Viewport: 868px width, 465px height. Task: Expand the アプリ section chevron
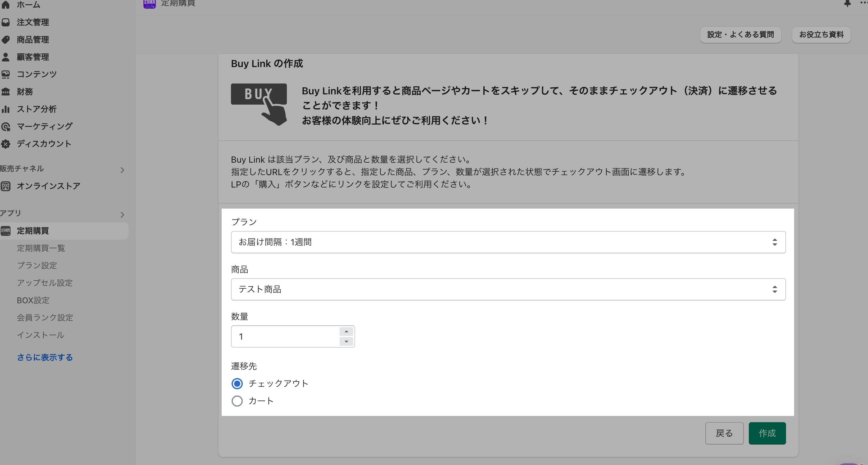click(122, 214)
